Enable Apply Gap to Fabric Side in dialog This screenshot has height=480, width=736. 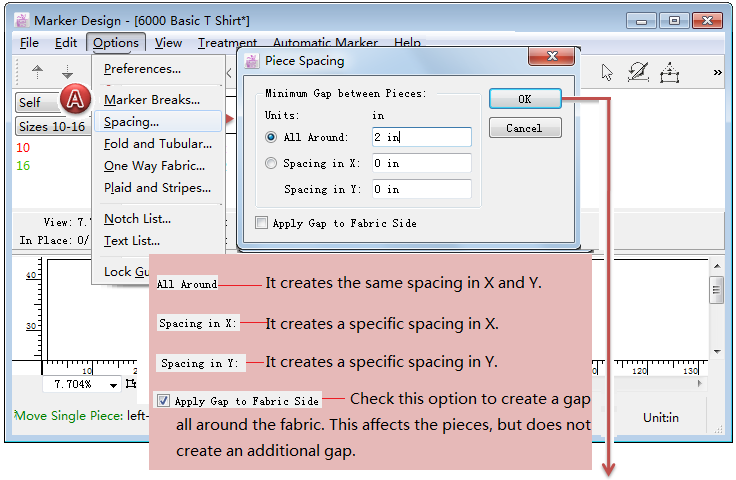point(262,223)
